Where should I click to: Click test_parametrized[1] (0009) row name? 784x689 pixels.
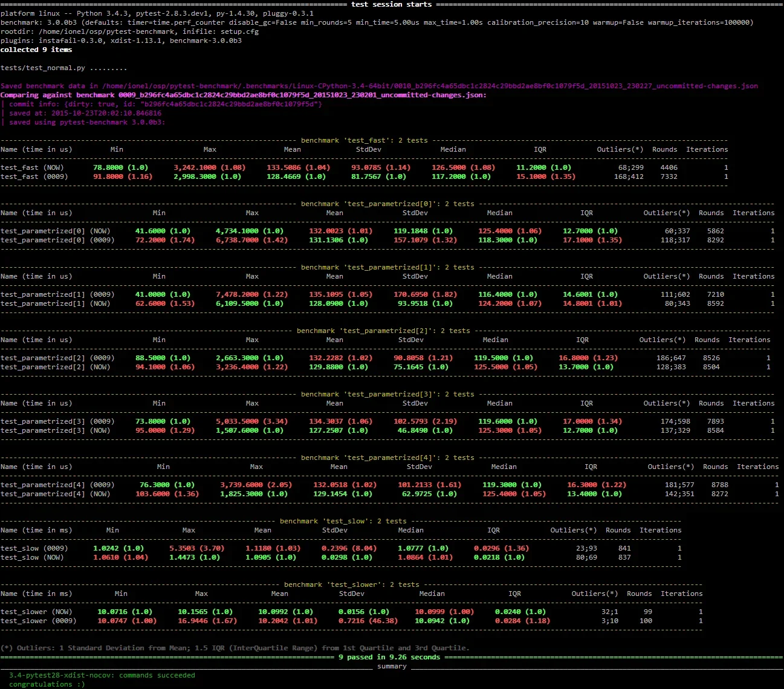pos(57,294)
